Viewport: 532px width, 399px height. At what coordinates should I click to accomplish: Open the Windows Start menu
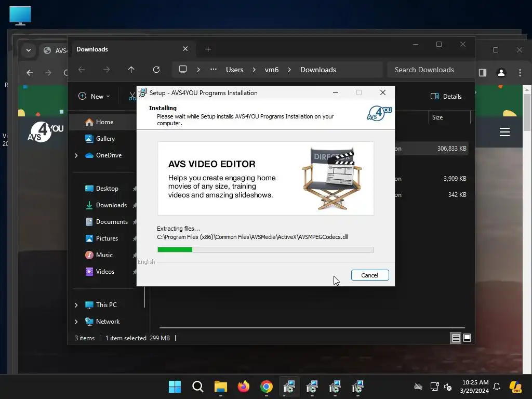pos(175,387)
